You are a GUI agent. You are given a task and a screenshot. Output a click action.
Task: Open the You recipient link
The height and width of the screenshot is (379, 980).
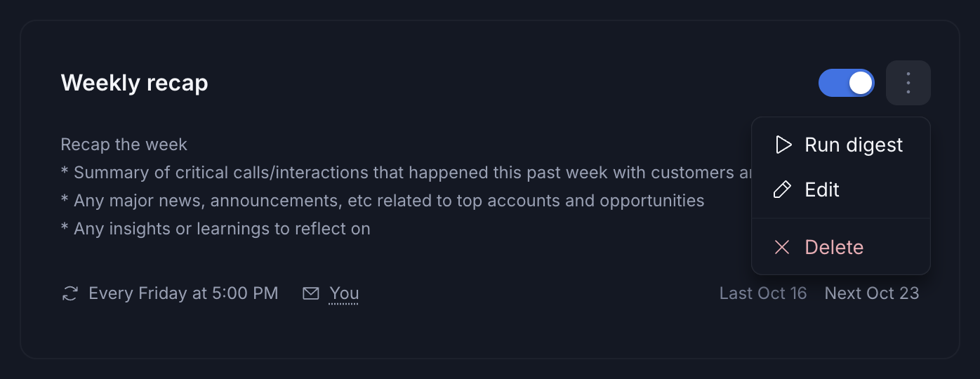(344, 293)
